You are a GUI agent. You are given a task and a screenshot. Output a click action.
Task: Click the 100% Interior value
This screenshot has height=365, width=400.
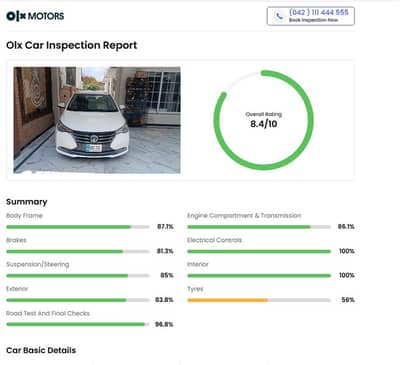347,275
